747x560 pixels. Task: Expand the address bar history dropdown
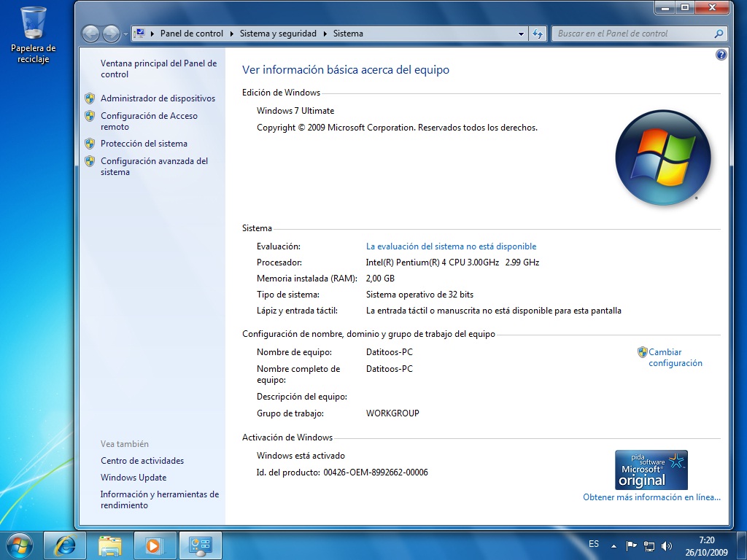point(521,34)
